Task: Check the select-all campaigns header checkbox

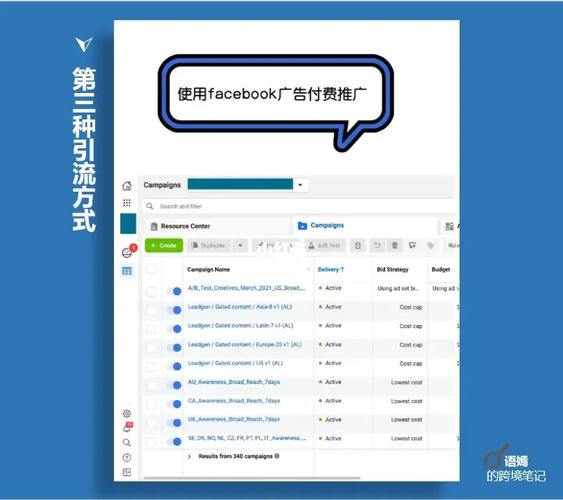Action: pyautogui.click(x=152, y=269)
